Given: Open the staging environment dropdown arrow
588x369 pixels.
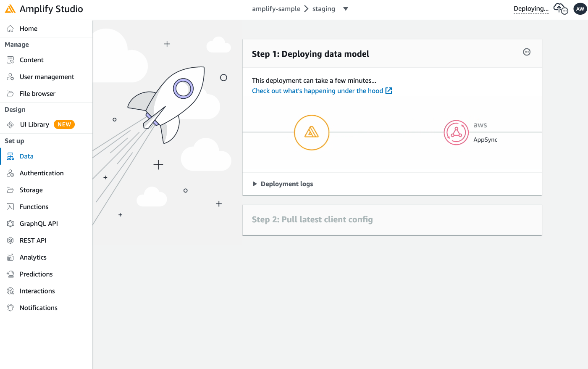Looking at the screenshot, I should [346, 9].
